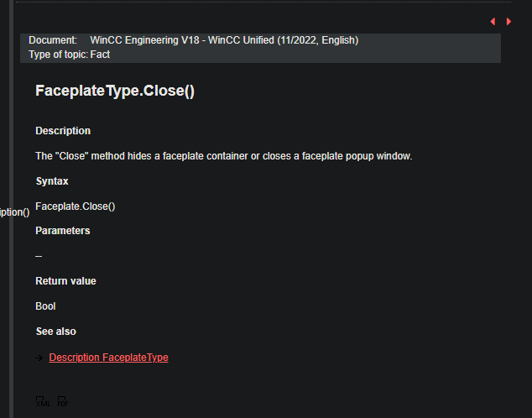Click arrow icon beside Description FaceplateType

(39, 358)
